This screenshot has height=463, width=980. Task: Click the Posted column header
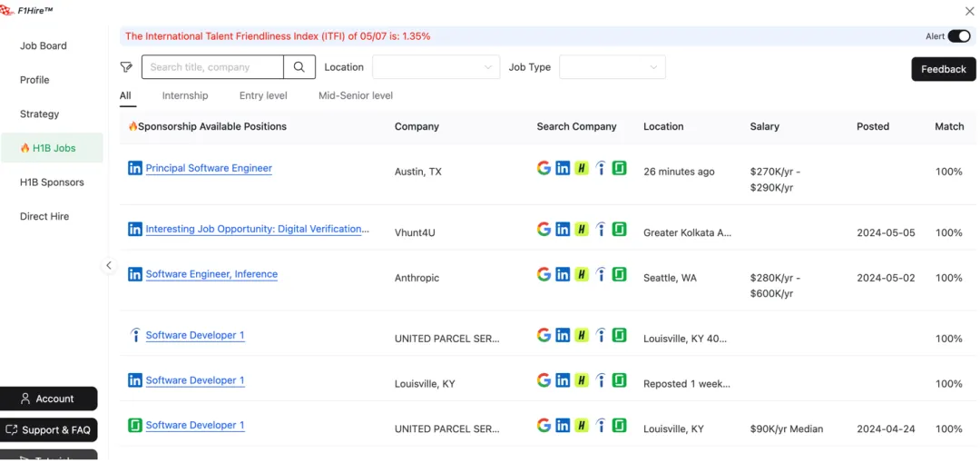click(x=873, y=126)
